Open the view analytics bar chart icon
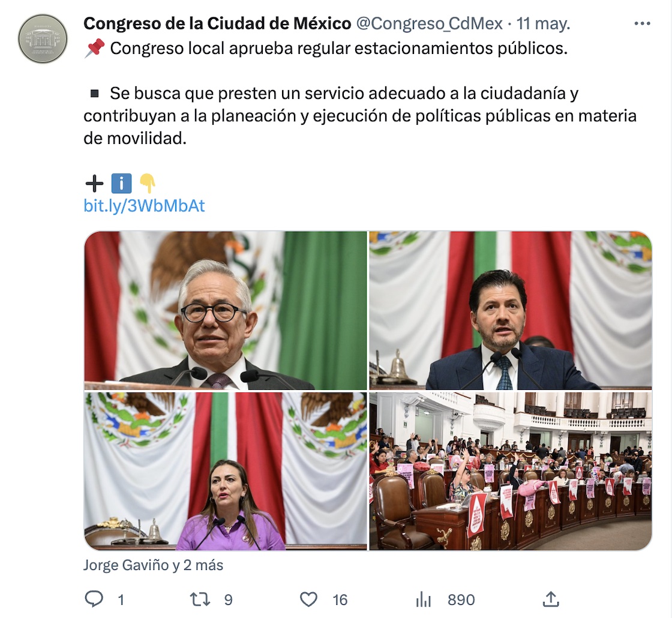The image size is (672, 618). 424,599
